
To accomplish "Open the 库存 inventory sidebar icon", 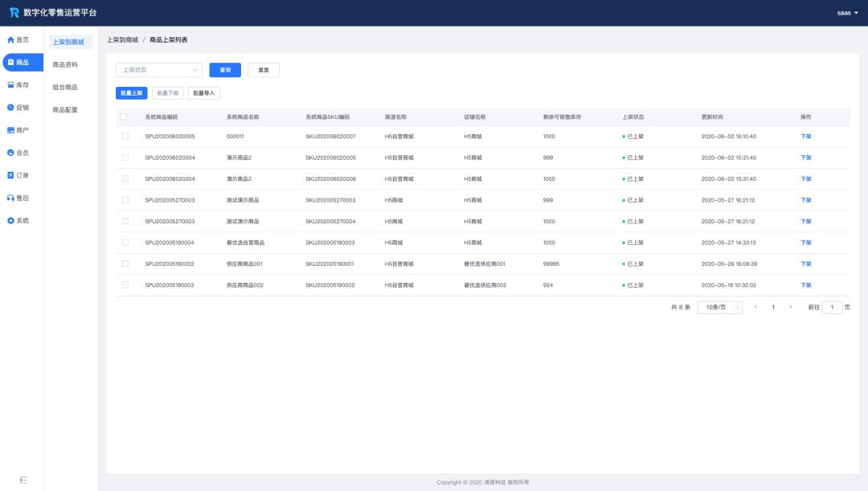I will tap(10, 85).
